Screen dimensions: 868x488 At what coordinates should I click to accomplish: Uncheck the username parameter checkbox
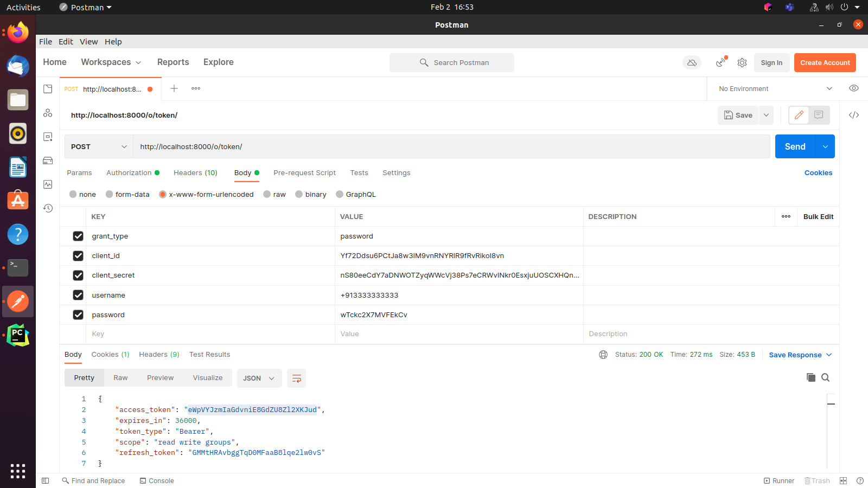tap(78, 295)
